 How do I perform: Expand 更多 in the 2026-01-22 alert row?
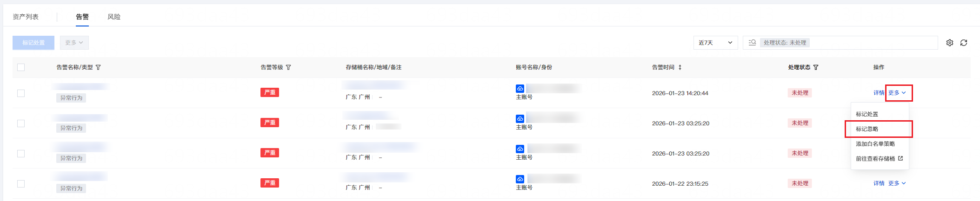[x=897, y=183]
